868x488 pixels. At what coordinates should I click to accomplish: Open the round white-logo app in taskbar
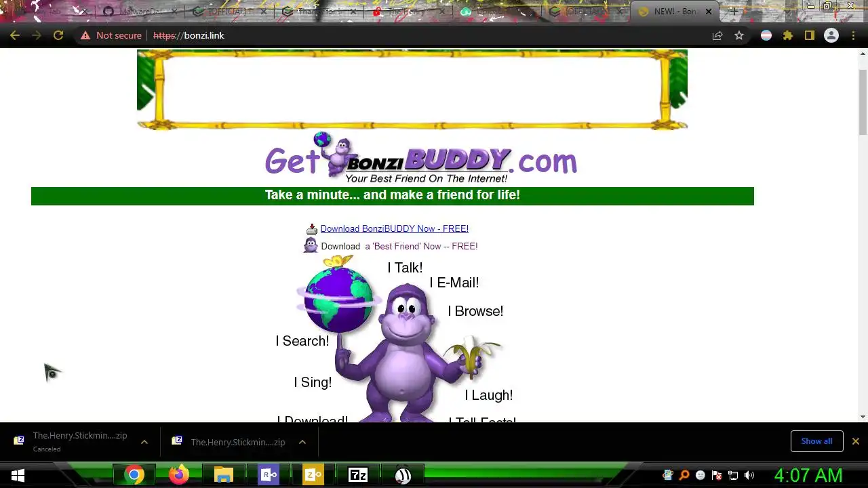coord(403,475)
